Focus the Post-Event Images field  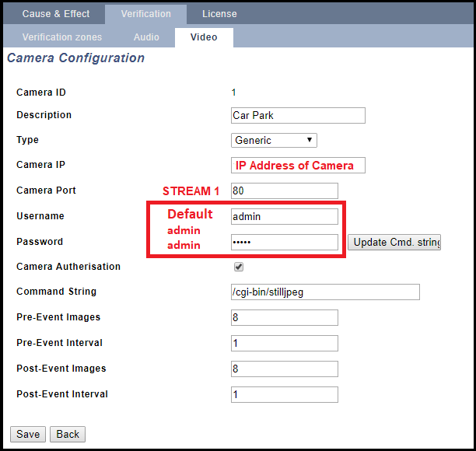pos(284,369)
